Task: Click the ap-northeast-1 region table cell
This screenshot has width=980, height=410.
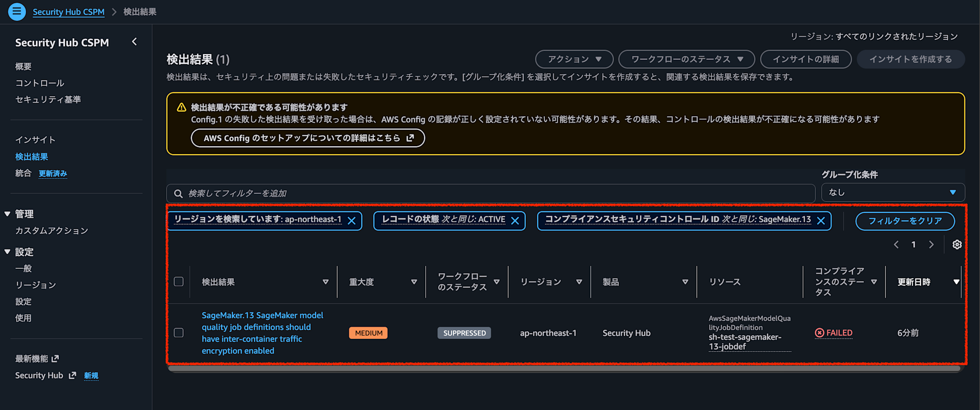Action: pos(548,333)
